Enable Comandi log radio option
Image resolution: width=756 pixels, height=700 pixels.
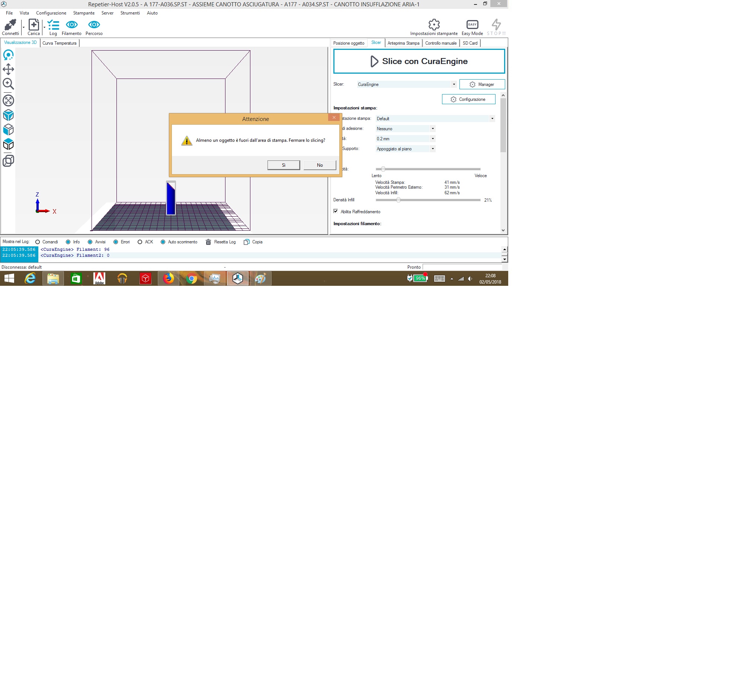38,242
